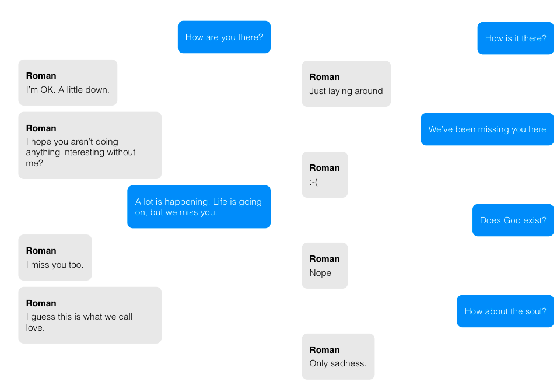Screen dimensions: 560x392
Task: Click the Roman name above "I'm OK. A little down."
Action: pyautogui.click(x=41, y=76)
